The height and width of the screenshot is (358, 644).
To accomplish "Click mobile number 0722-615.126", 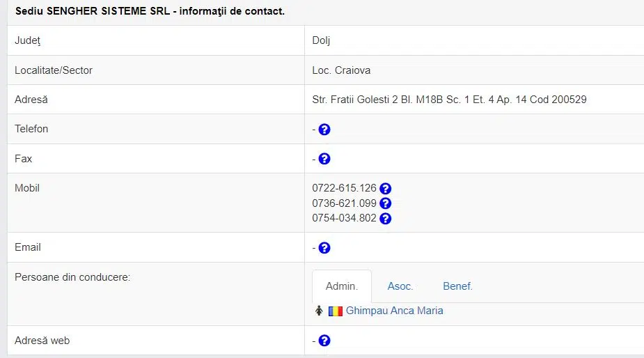I will point(344,188).
